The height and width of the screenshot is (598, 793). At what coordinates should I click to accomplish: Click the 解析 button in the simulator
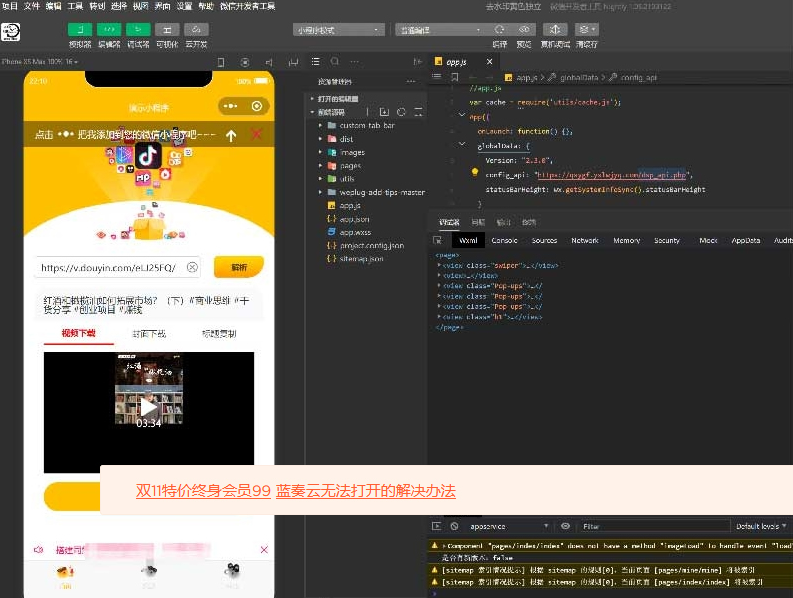point(239,267)
